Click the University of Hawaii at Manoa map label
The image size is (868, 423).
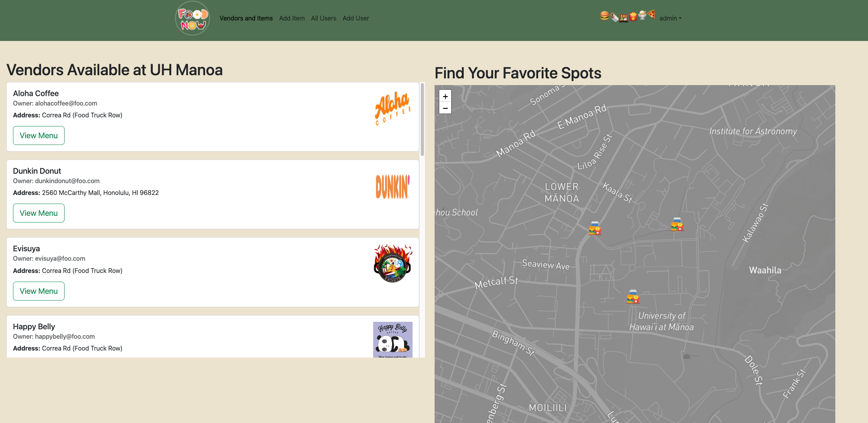point(661,321)
